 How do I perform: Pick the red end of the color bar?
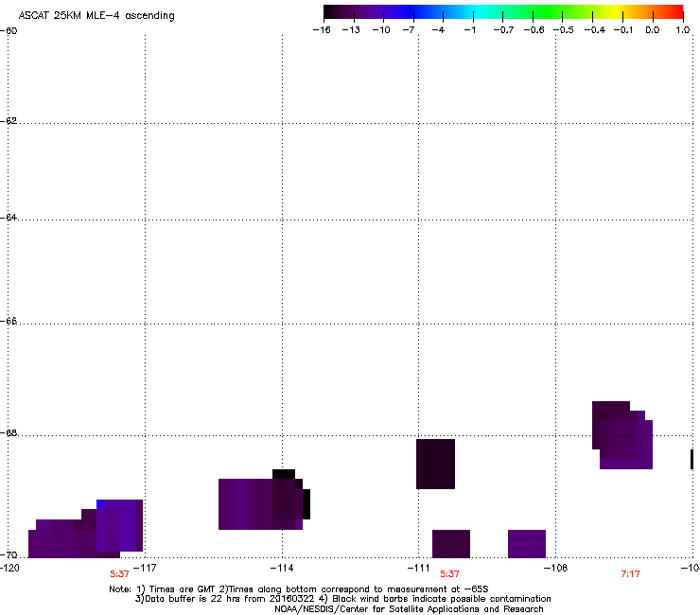(676, 12)
